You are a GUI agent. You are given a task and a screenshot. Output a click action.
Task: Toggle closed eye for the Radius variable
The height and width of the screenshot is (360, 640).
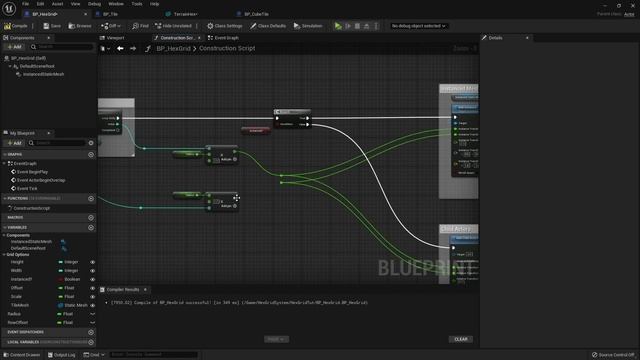(x=93, y=314)
